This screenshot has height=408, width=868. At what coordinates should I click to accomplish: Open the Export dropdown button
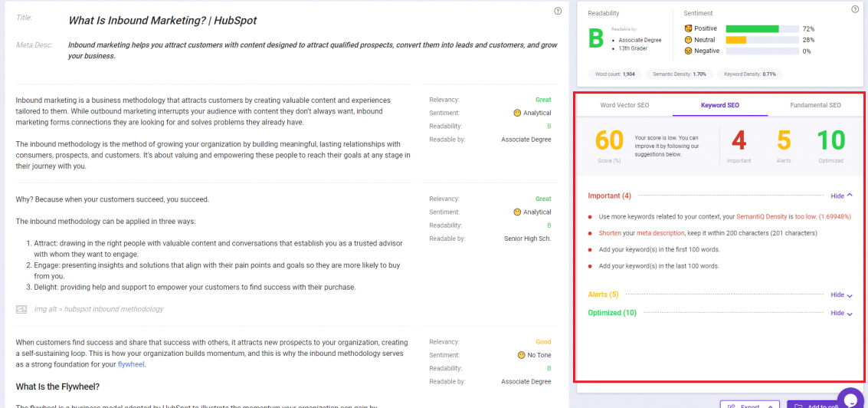[x=749, y=404]
